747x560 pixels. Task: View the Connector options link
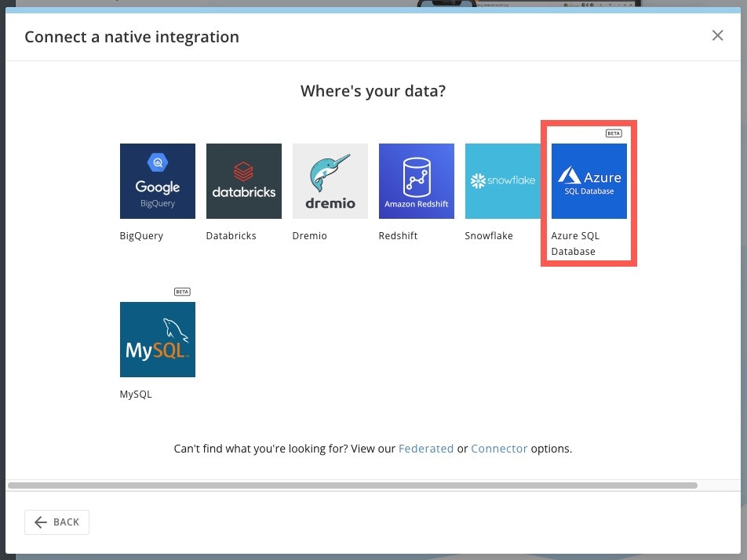499,448
